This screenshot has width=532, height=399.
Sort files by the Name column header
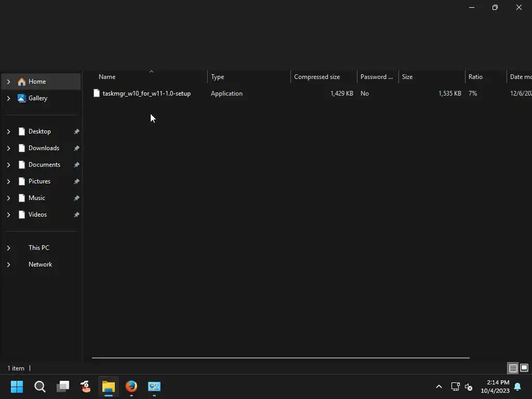tap(149, 77)
